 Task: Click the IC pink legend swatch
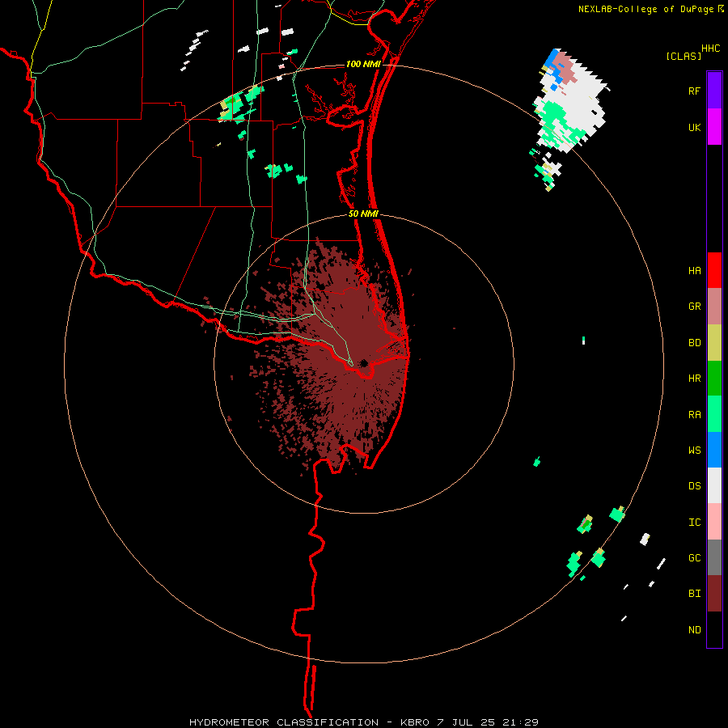tap(714, 522)
